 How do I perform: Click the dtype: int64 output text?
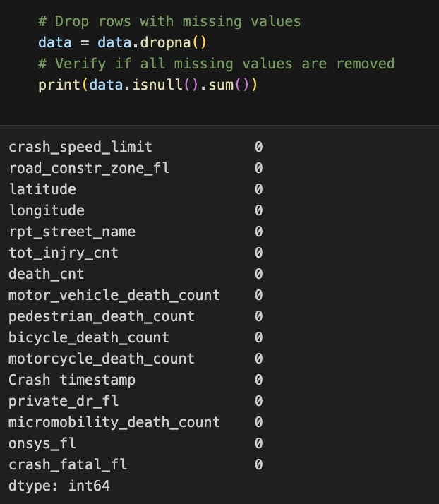pyautogui.click(x=59, y=486)
